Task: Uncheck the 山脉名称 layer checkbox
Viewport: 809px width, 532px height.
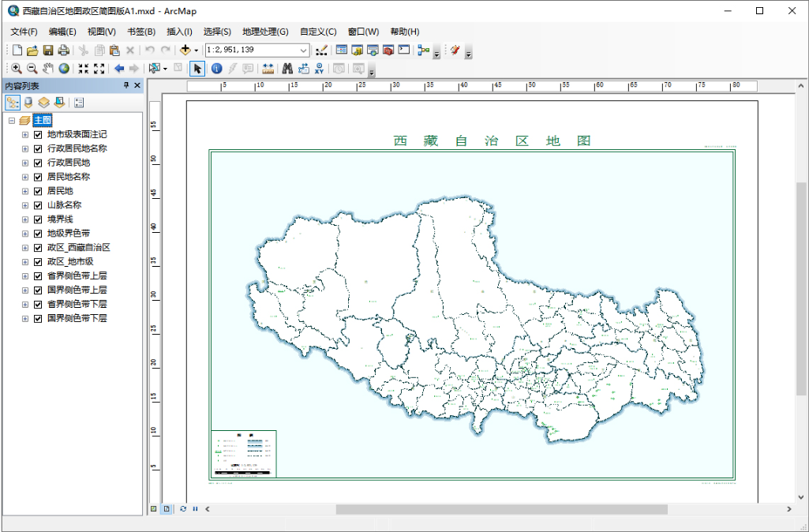Action: tap(37, 205)
